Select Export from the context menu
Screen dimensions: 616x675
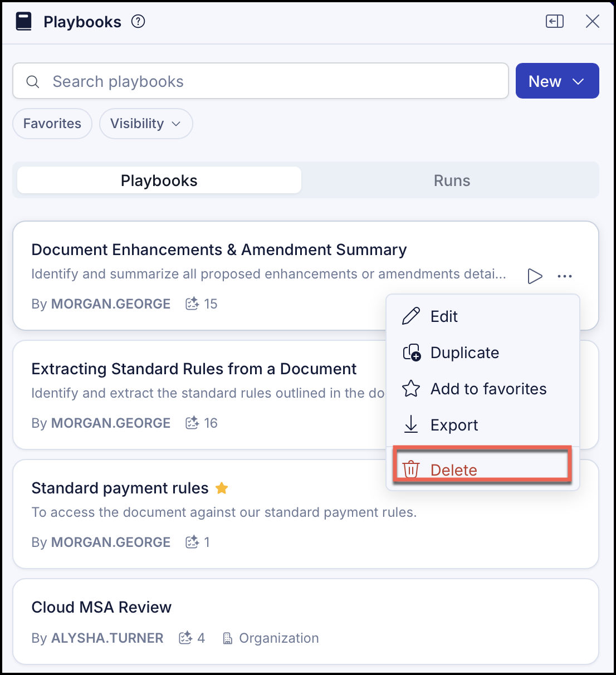click(483, 425)
